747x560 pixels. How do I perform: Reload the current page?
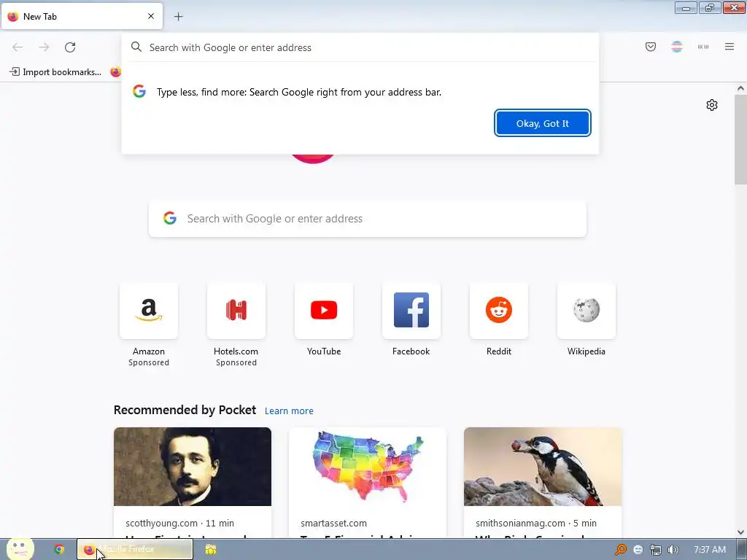(x=70, y=47)
